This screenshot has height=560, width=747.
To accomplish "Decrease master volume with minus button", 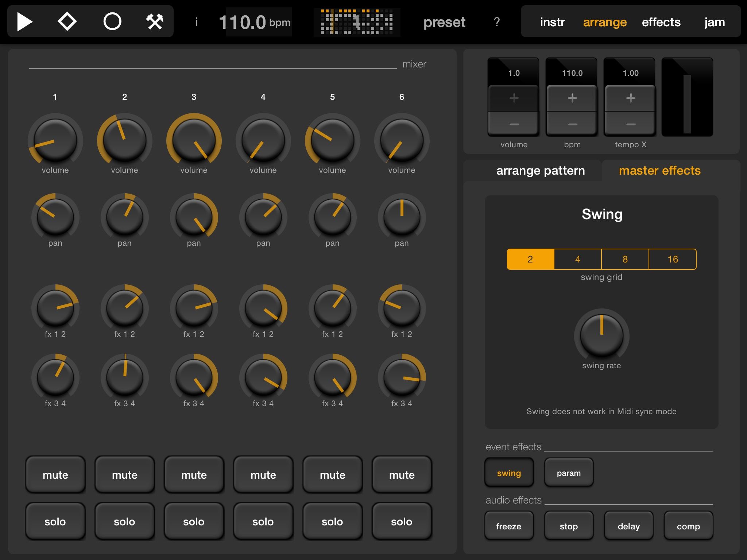I will coord(514,124).
